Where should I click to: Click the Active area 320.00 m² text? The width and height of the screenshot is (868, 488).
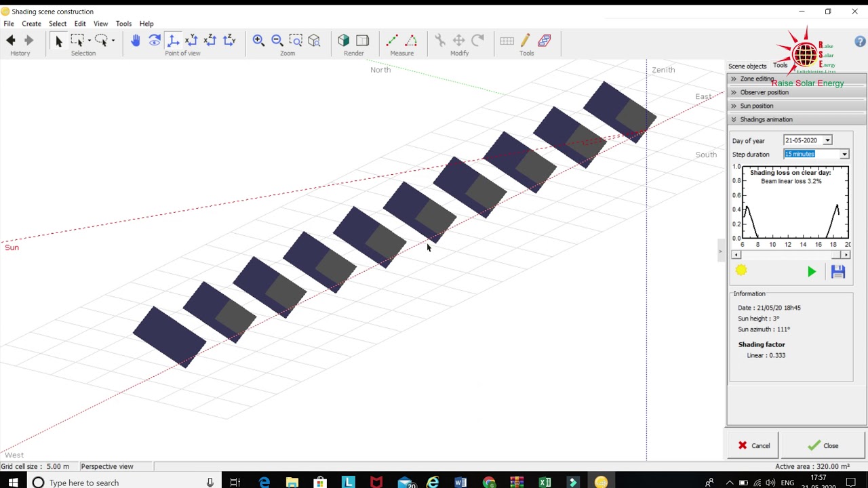812,466
